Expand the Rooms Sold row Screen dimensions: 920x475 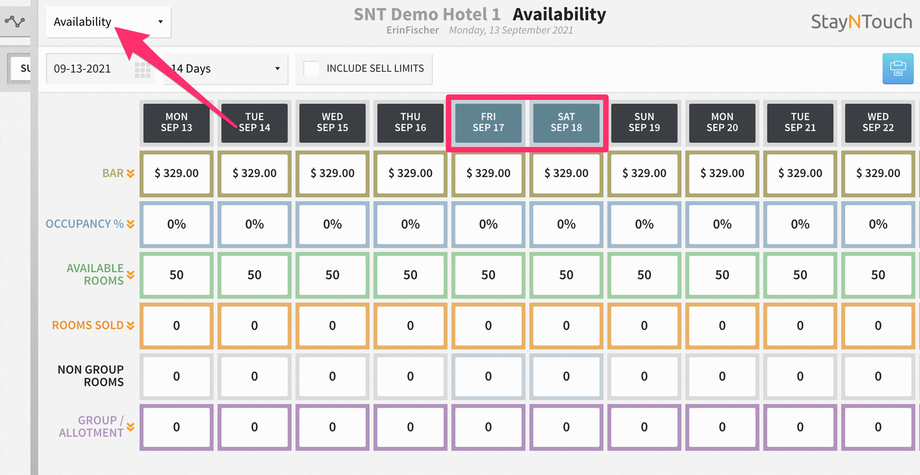(x=130, y=325)
